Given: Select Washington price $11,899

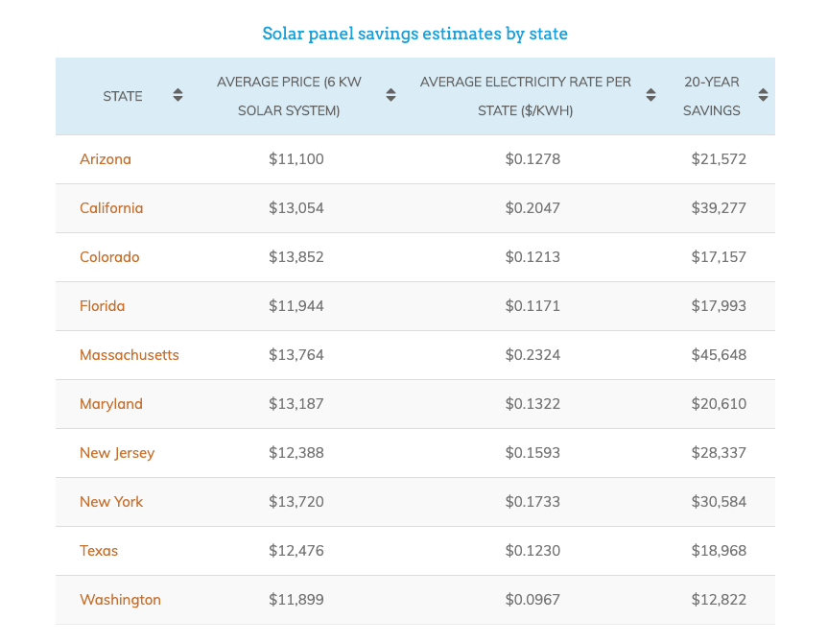Looking at the screenshot, I should pyautogui.click(x=296, y=600).
